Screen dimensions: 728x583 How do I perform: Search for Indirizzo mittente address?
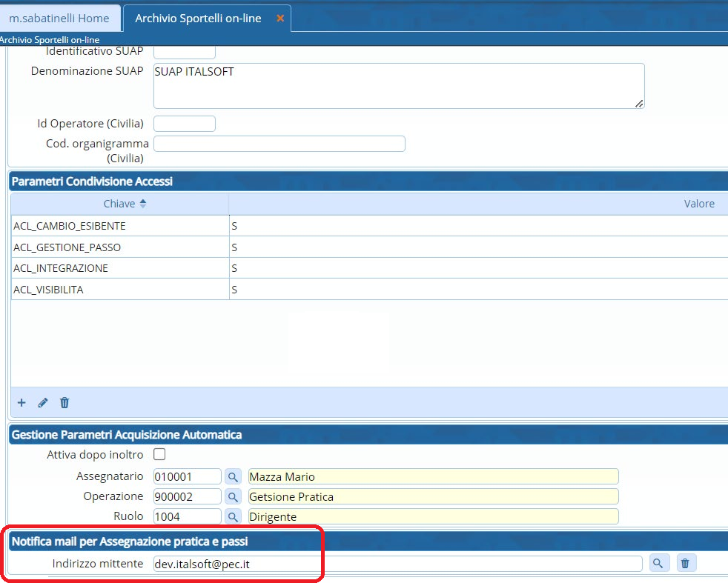pyautogui.click(x=657, y=564)
